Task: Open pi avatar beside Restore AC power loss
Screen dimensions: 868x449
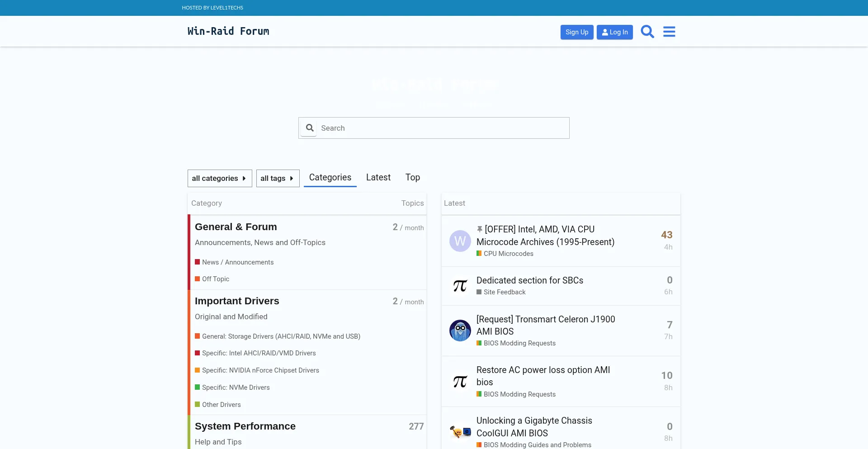Action: click(460, 382)
